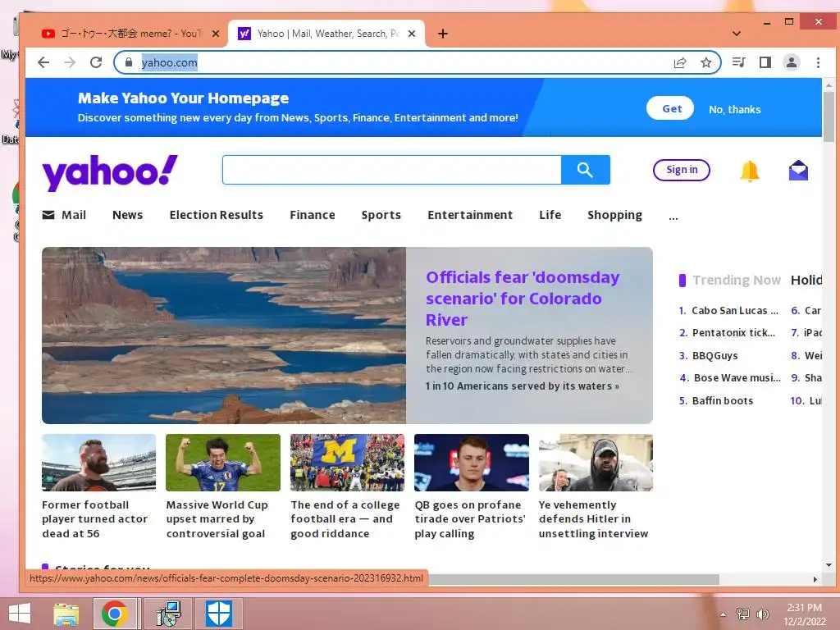This screenshot has width=840, height=630.
Task: Expand more sections with the ellipsis
Action: 673,217
